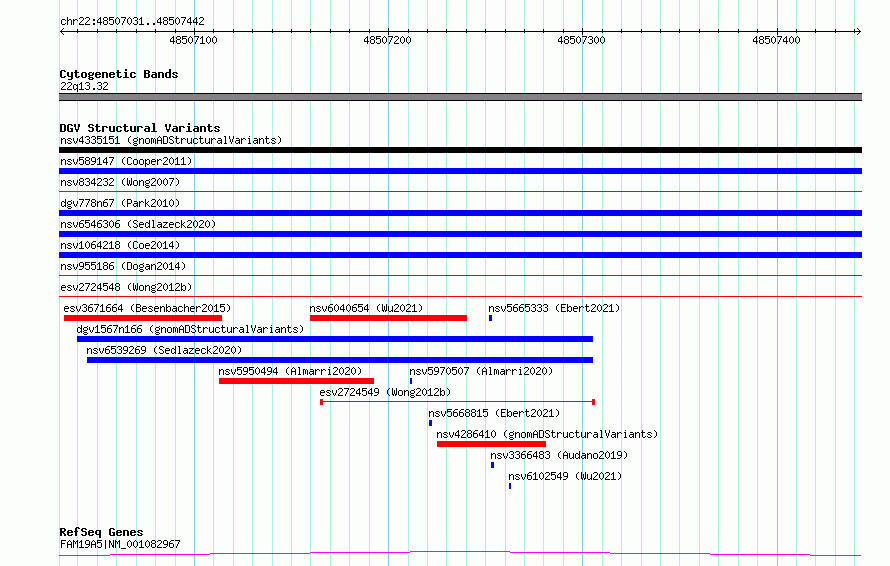This screenshot has width=890, height=566.
Task: Click small blue marker under nsv3366483
Action: pyautogui.click(x=493, y=465)
